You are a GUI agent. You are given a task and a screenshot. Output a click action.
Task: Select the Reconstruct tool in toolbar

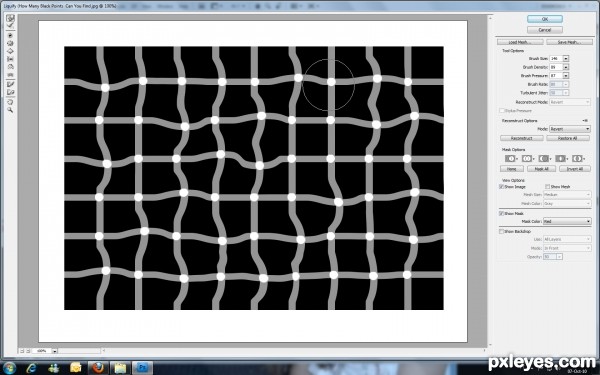[10, 26]
